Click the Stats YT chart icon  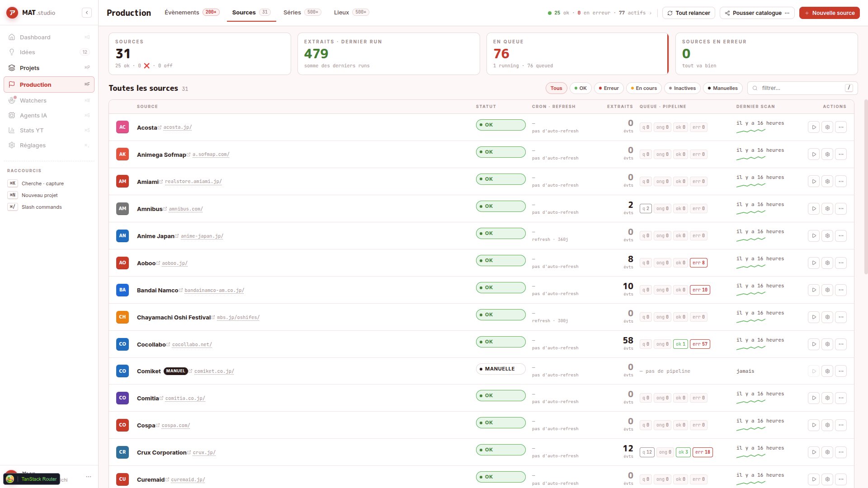tap(12, 130)
